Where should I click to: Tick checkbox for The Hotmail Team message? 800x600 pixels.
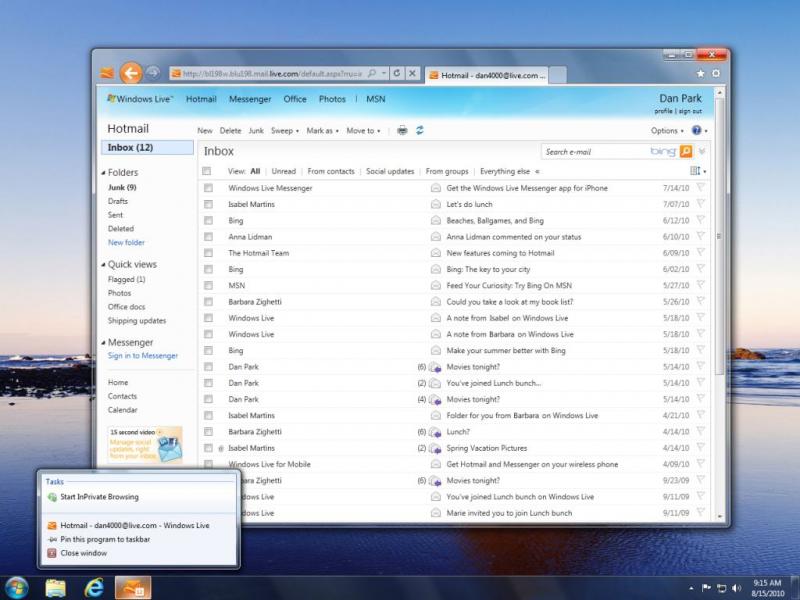click(x=208, y=253)
